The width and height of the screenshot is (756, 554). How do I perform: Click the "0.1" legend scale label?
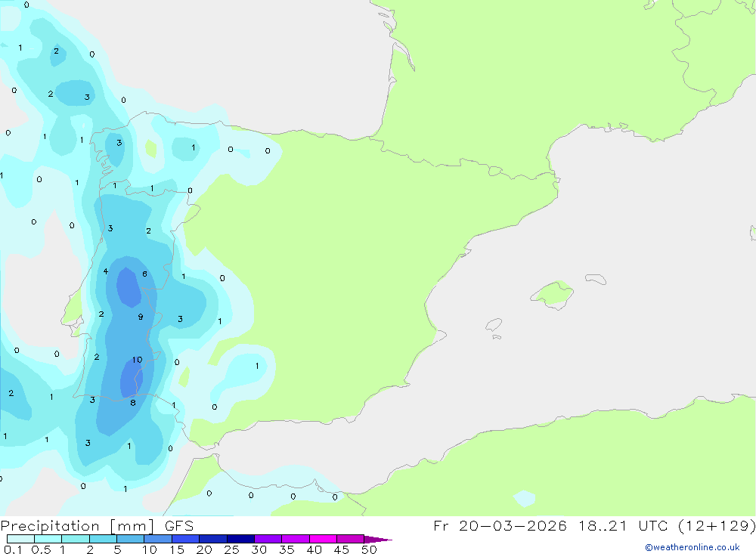point(13,549)
